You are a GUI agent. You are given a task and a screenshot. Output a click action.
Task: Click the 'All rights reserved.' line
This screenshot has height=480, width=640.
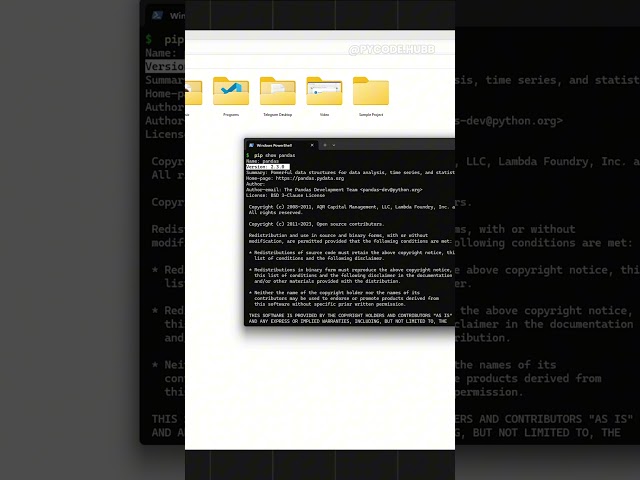(x=276, y=213)
